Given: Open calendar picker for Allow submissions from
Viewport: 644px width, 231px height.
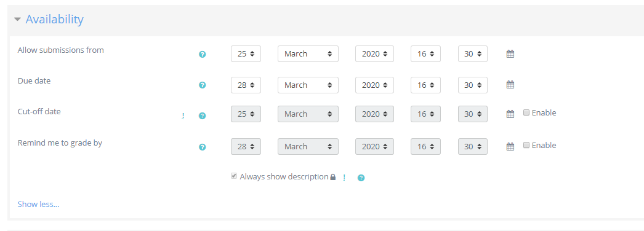Looking at the screenshot, I should click(x=510, y=53).
